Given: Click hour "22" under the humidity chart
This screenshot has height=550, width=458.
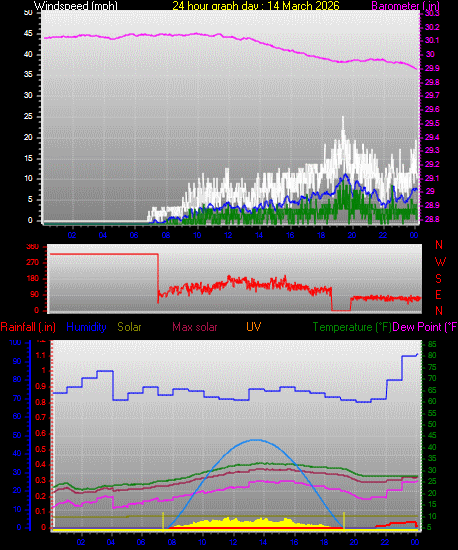Looking at the screenshot, I should [x=384, y=542].
